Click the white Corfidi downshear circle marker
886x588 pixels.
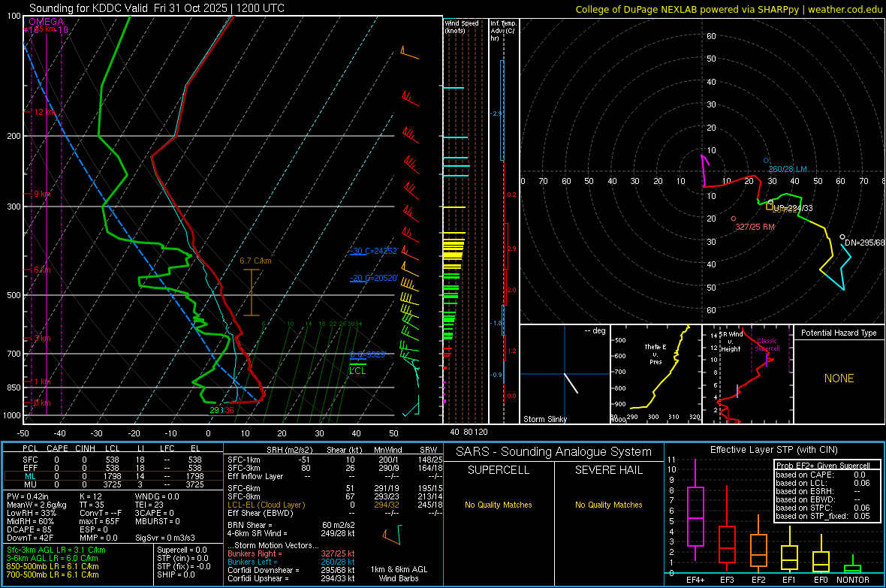coord(842,237)
